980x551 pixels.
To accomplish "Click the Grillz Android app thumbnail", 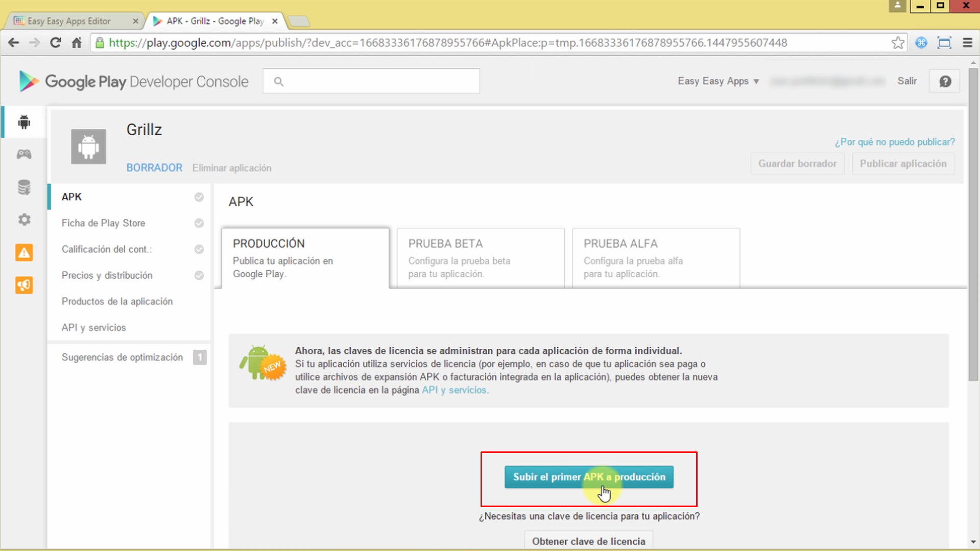I will click(x=88, y=147).
